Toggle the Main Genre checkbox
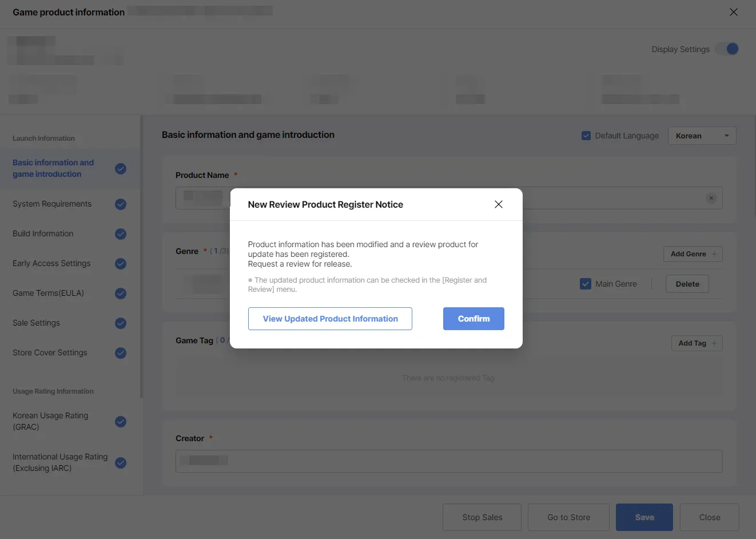Screen dimensions: 756x539 point(586,284)
